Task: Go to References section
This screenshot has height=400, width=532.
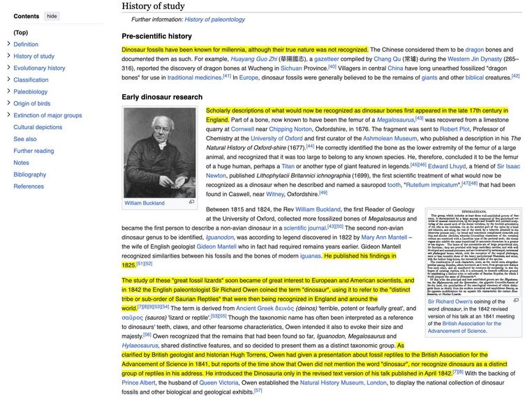Action: [x=29, y=186]
